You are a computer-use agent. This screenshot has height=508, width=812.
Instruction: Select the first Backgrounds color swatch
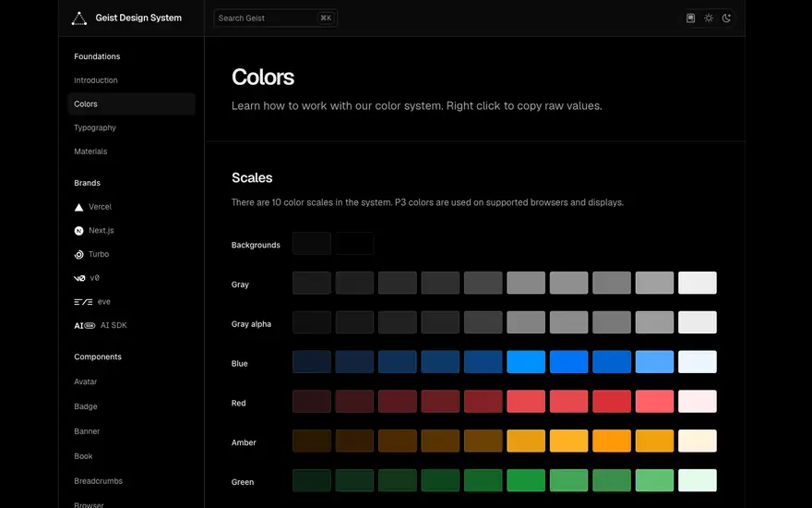312,243
